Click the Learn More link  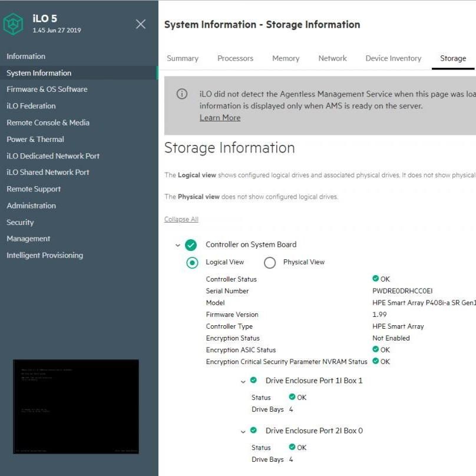(220, 117)
